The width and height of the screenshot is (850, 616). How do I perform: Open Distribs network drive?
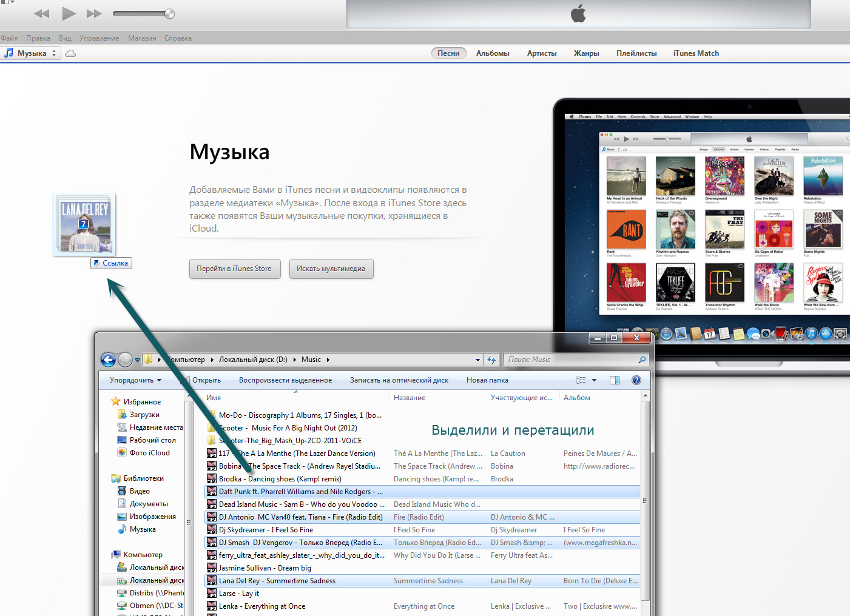[x=150, y=593]
